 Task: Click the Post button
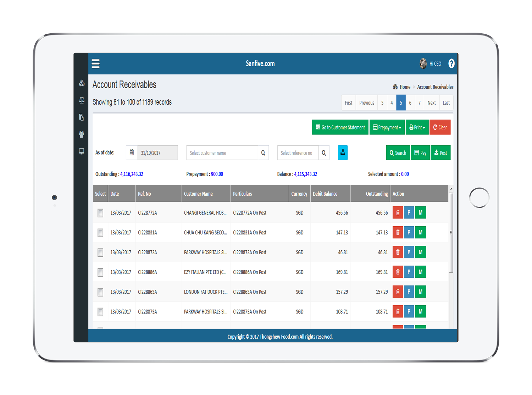tap(440, 153)
